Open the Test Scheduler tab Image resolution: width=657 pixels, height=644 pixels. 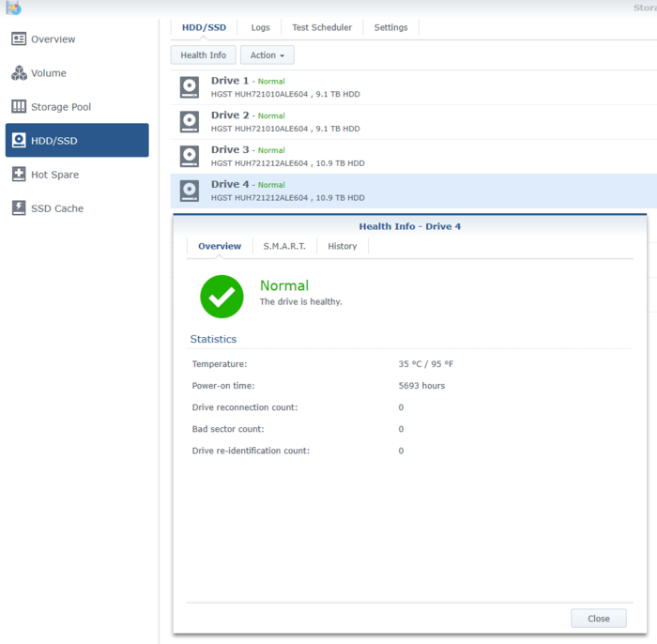point(322,27)
